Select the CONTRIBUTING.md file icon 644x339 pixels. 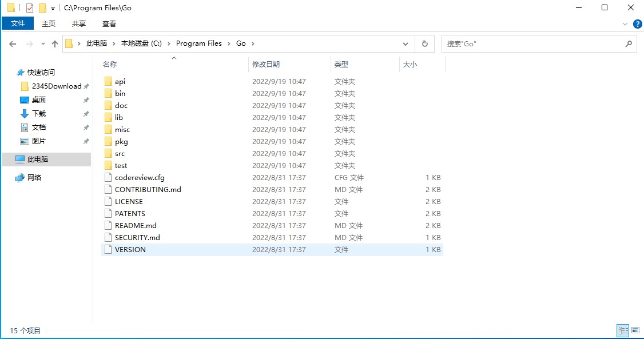point(108,189)
